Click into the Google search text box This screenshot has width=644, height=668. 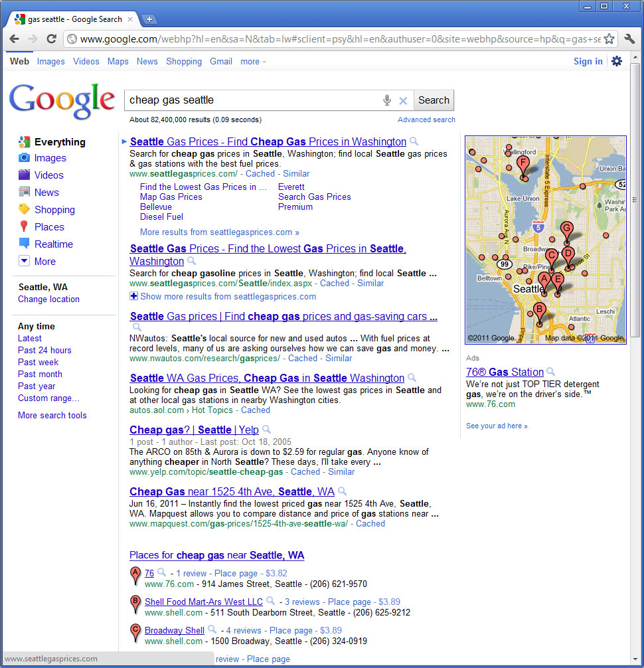(x=254, y=100)
